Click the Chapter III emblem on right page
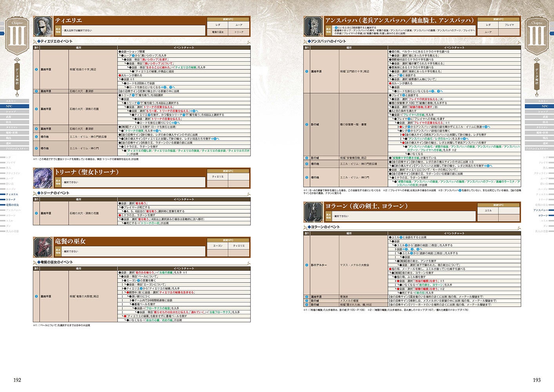 pyautogui.click(x=537, y=35)
